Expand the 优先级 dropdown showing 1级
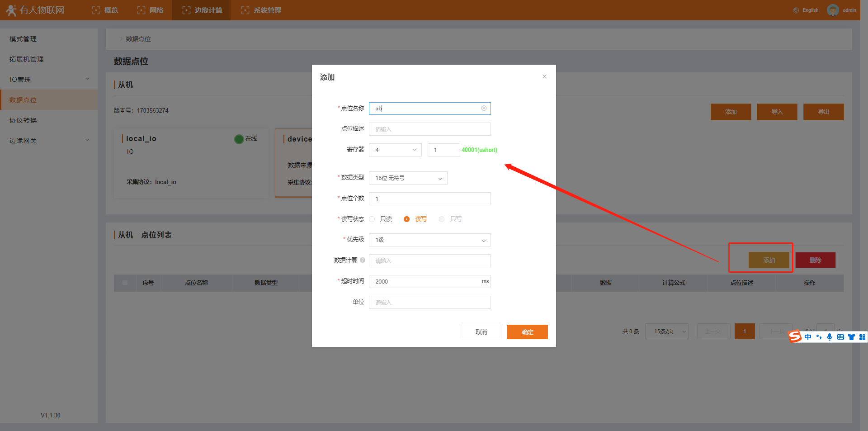Screen dimensions: 868x431 429,240
